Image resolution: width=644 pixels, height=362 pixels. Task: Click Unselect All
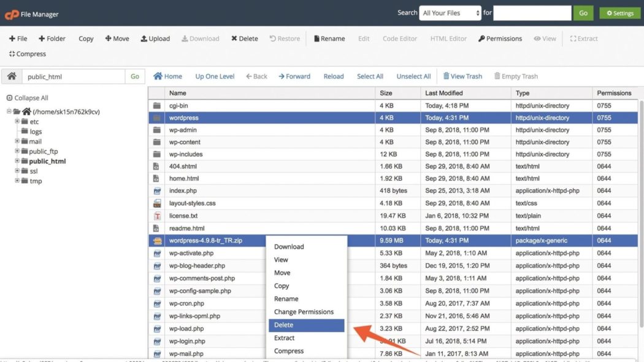point(413,76)
